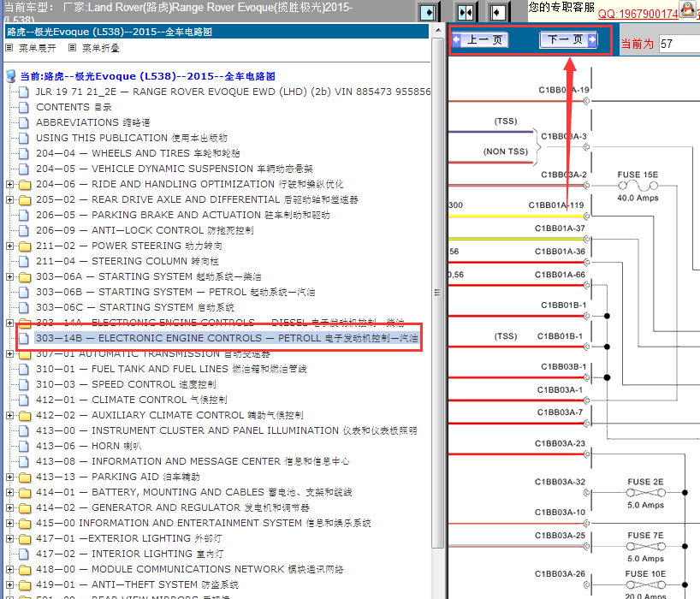
Task: Expand 307-01 AUTOMATIC TRANSMISSION folder
Action: pos(9,353)
